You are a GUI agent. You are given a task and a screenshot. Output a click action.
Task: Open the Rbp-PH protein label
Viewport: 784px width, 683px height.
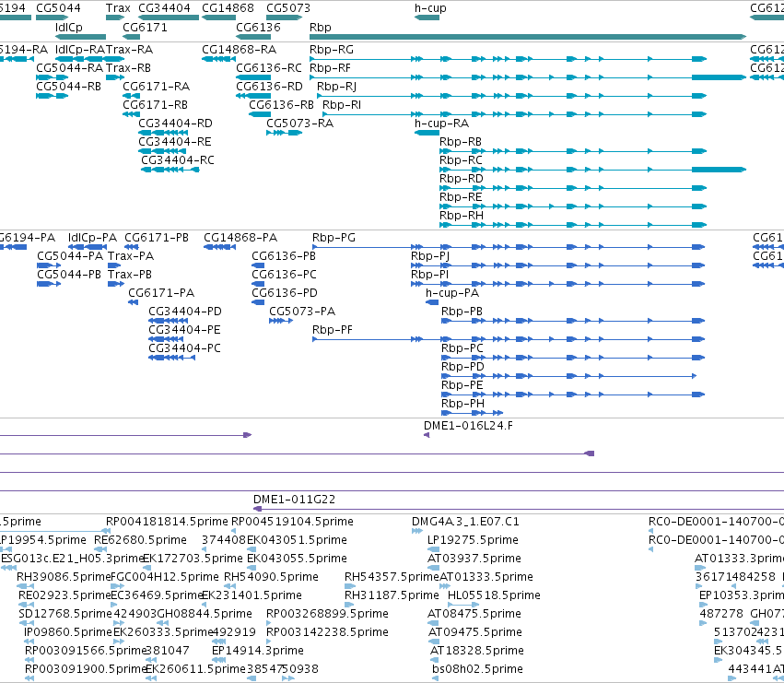[x=462, y=404]
